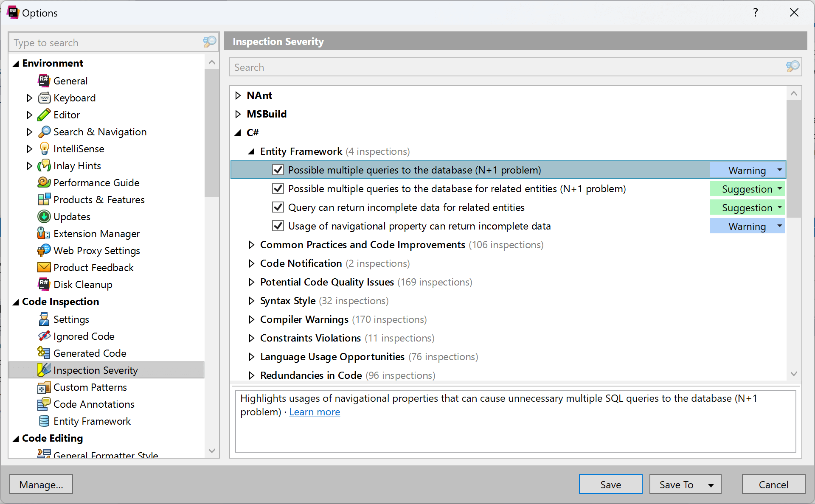Open the Extension Manager settings
Viewport: 815px width, 504px height.
pos(96,233)
